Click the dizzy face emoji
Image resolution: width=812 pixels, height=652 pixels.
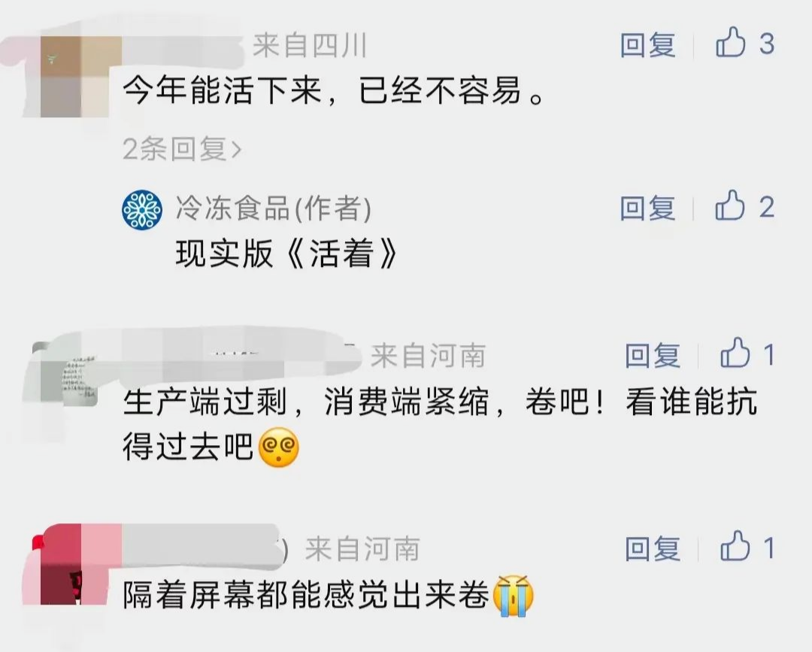point(279,447)
